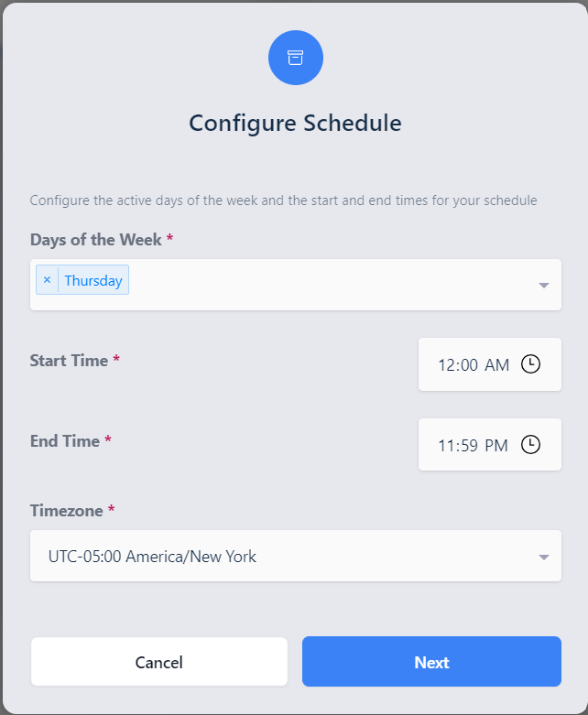Image resolution: width=588 pixels, height=715 pixels.
Task: Click the Days of the Week label
Action: (96, 240)
